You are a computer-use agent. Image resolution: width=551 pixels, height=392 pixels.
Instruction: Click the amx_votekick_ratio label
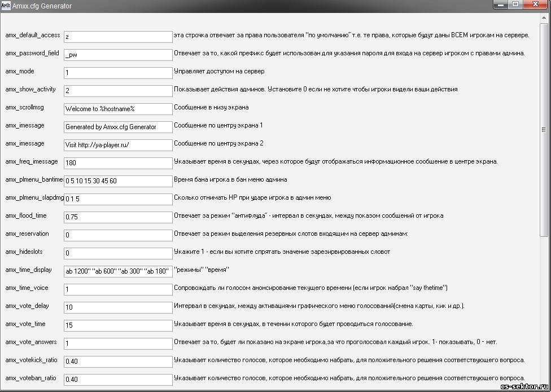click(31, 360)
